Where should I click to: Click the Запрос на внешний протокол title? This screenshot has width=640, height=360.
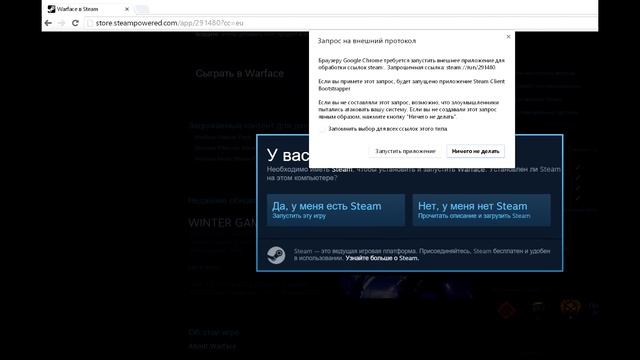[x=367, y=41]
